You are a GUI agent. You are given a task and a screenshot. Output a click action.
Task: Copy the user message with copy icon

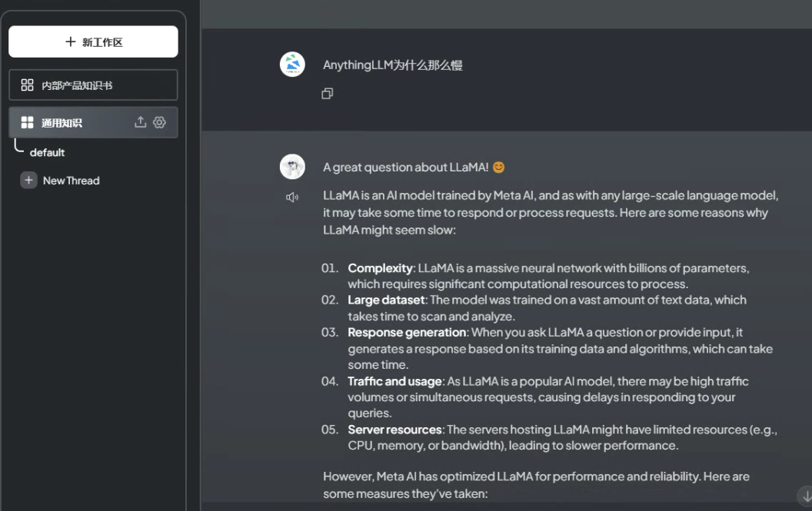pyautogui.click(x=328, y=94)
